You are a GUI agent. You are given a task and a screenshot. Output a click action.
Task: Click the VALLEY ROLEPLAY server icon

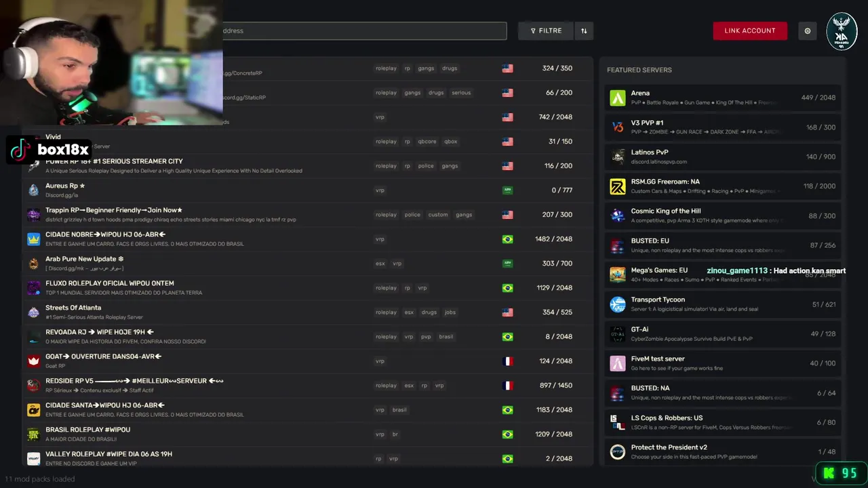tap(33, 459)
